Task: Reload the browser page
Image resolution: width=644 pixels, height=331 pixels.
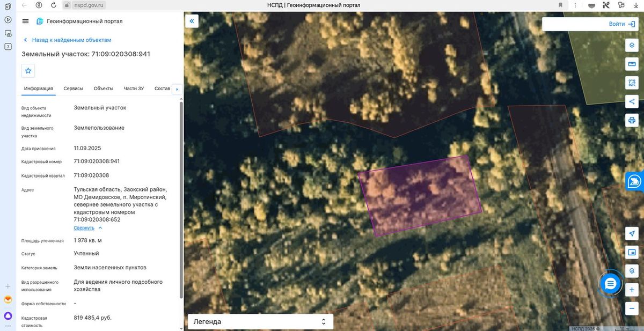Action: pos(53,5)
